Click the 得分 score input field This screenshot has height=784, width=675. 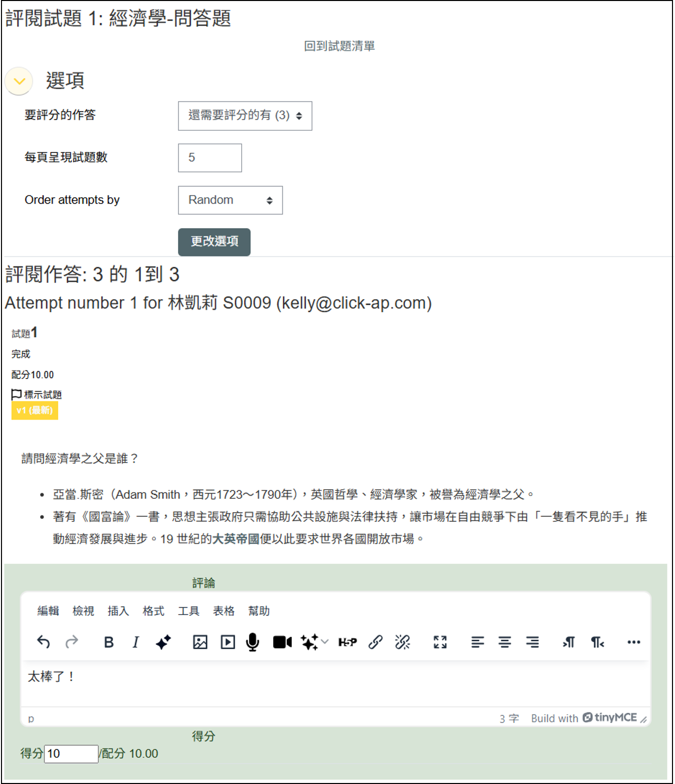[71, 753]
